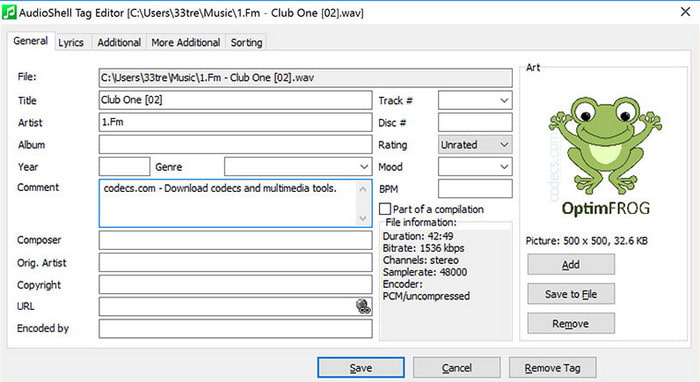
Task: Click the Copyright input field
Action: tap(235, 285)
